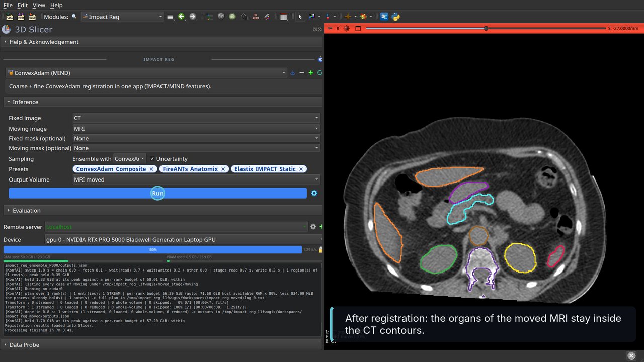The image size is (644, 362).
Task: Click the '1.29 it/s' speed readout
Action: coord(310,249)
